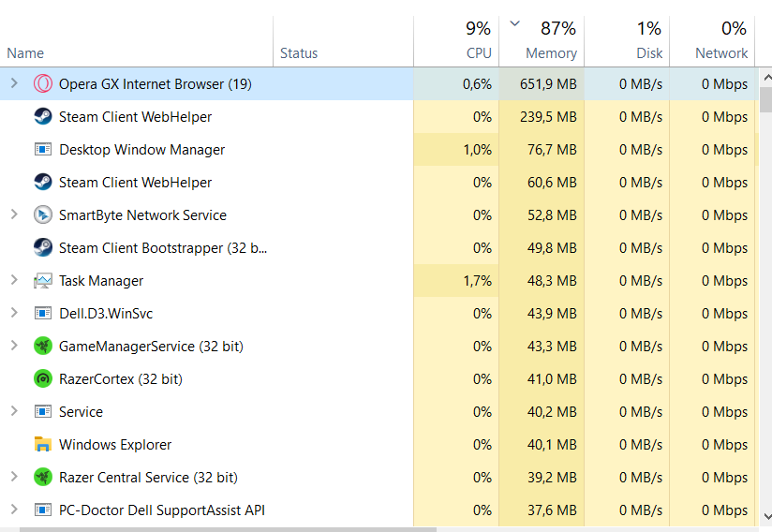The width and height of the screenshot is (772, 532).
Task: Click the SmartByte Network Service icon
Action: coord(43,215)
